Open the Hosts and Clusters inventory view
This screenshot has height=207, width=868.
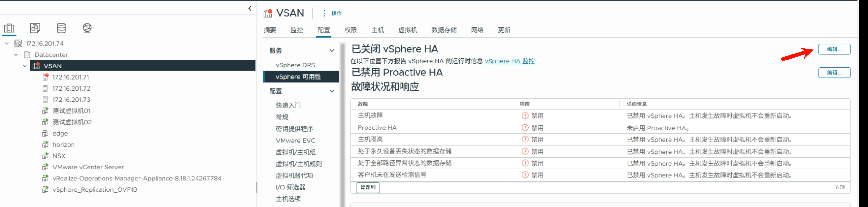point(9,28)
